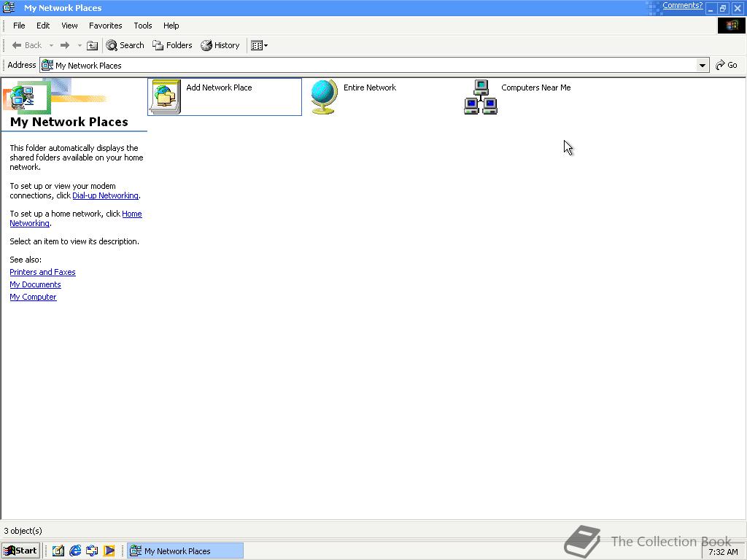Open the Views dropdown button
747x560 pixels.
[x=259, y=45]
